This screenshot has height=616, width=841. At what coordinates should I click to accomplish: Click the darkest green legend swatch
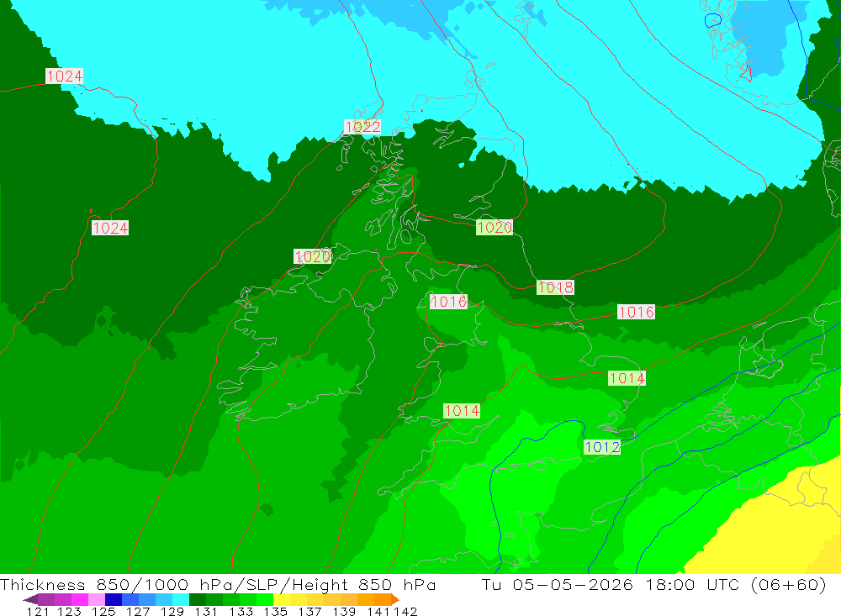pyautogui.click(x=198, y=599)
